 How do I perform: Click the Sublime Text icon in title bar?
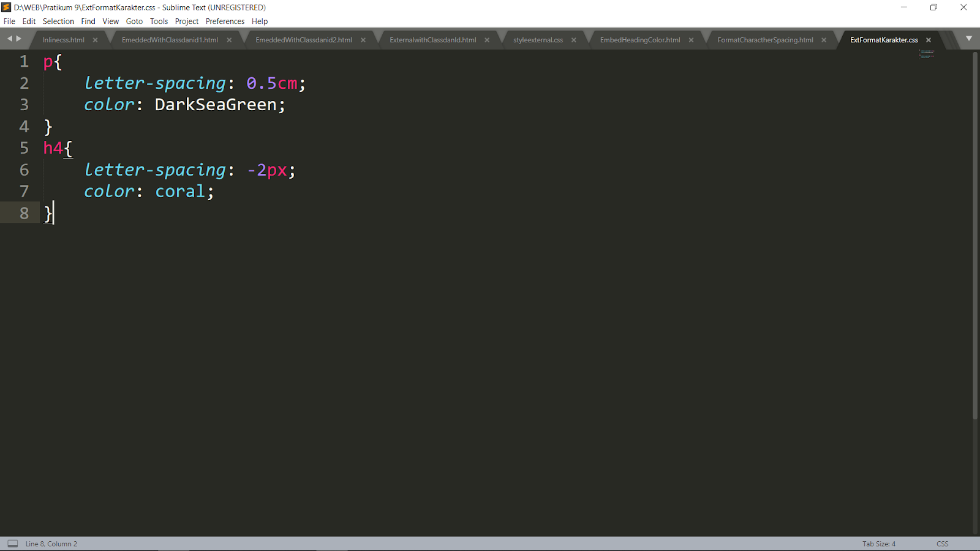point(7,7)
